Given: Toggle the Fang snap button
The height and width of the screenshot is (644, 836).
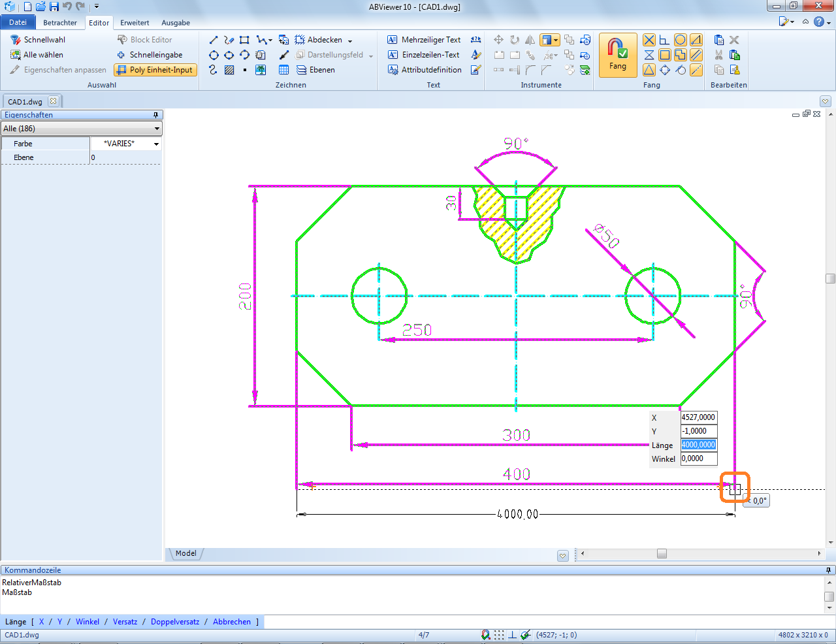Looking at the screenshot, I should [x=617, y=54].
